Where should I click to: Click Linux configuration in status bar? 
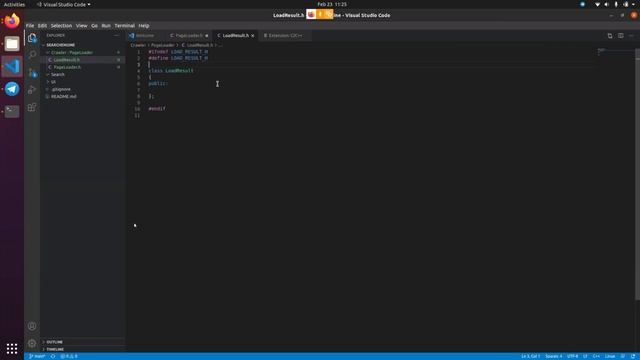coord(610,356)
